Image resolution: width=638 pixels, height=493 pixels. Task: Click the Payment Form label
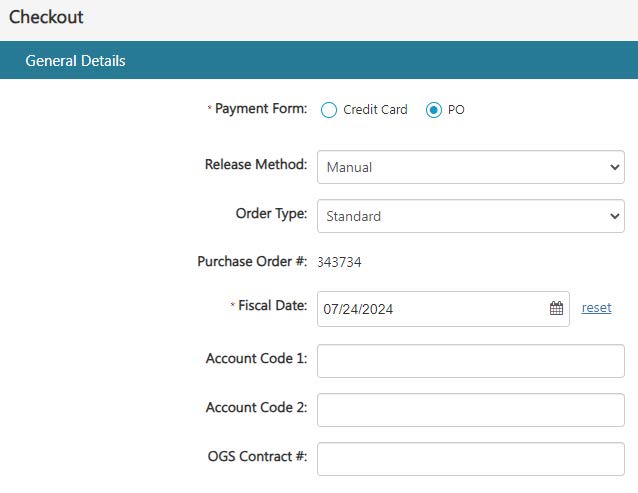pos(261,109)
